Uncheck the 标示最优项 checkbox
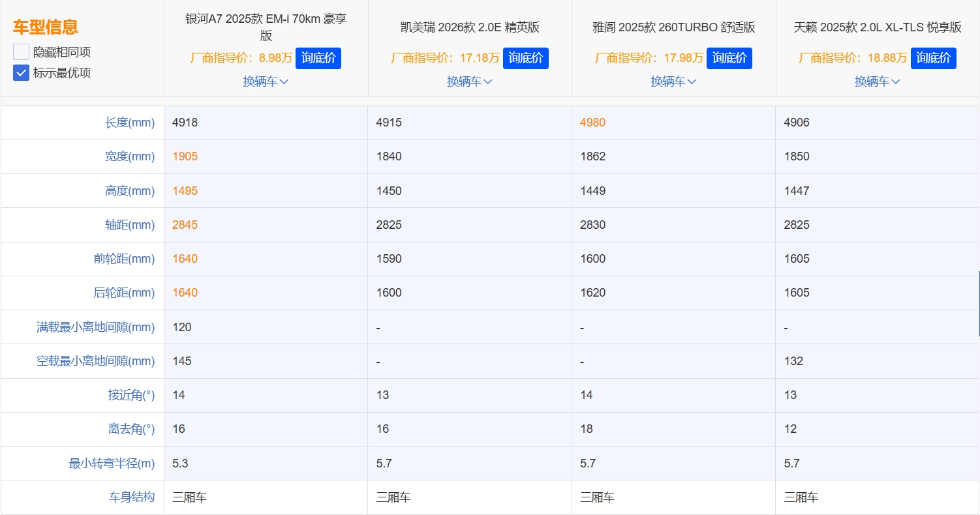Screen dimensions: 980x515 coord(21,72)
